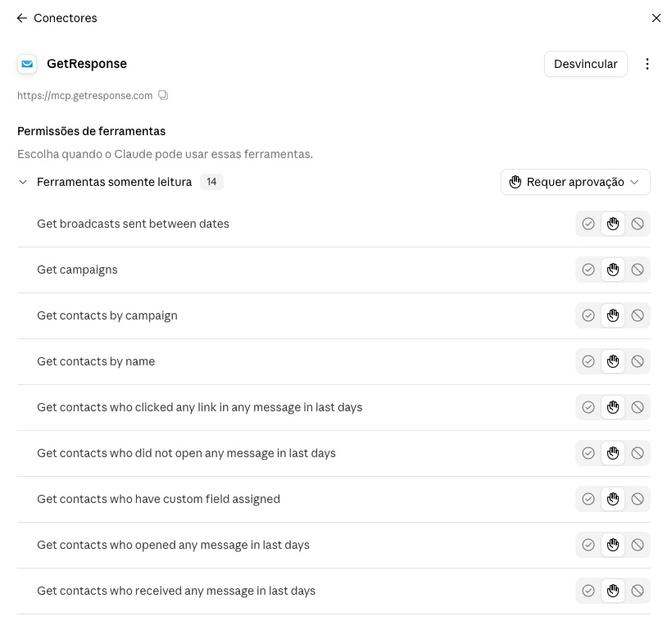This screenshot has width=672, height=621.
Task: Close the connector settings panel
Action: click(x=656, y=18)
